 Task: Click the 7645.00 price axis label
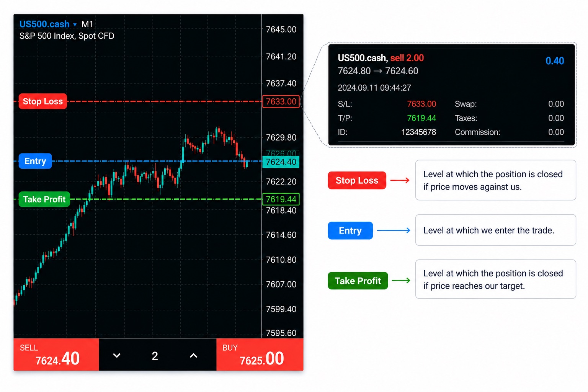pyautogui.click(x=281, y=29)
